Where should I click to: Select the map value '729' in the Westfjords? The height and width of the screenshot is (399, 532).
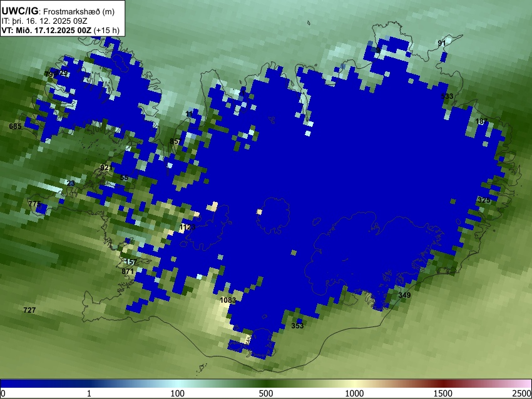62,73
